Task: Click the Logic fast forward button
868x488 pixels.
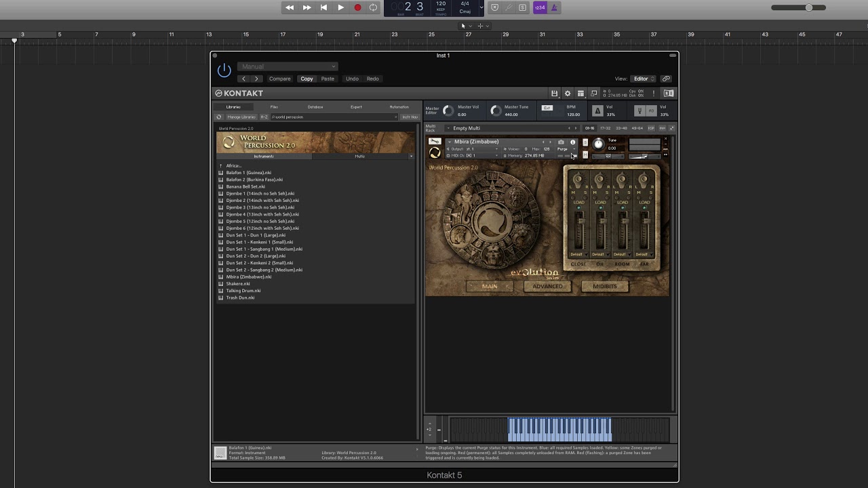Action: [307, 7]
